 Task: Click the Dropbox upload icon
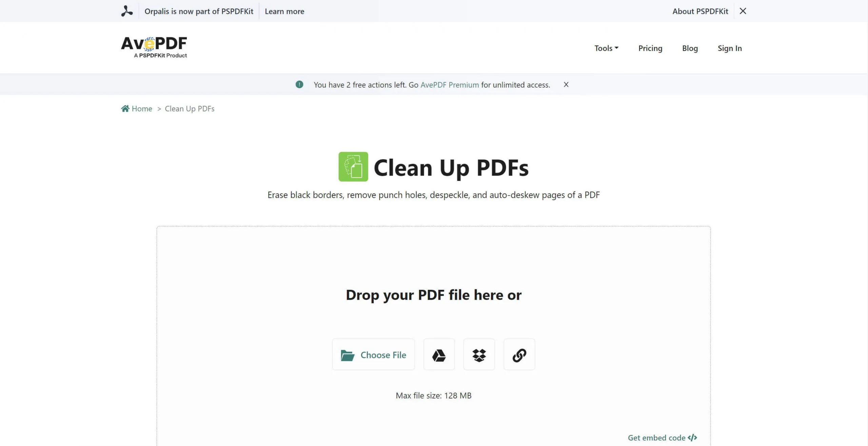coord(479,354)
